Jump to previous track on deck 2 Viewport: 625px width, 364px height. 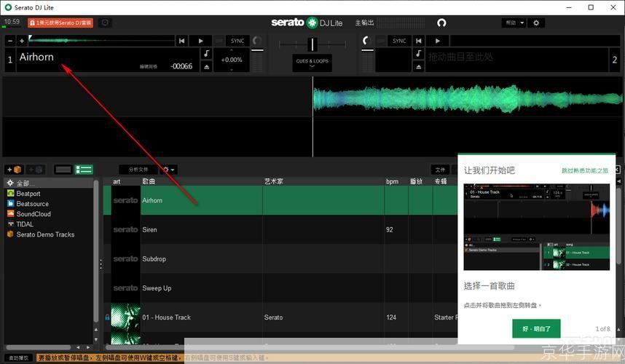pyautogui.click(x=419, y=41)
